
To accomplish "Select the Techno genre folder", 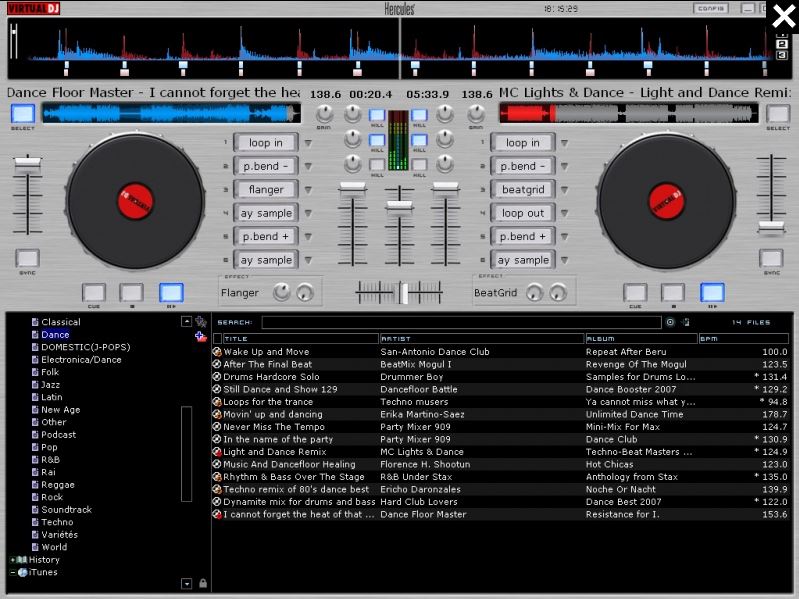I will (x=57, y=522).
